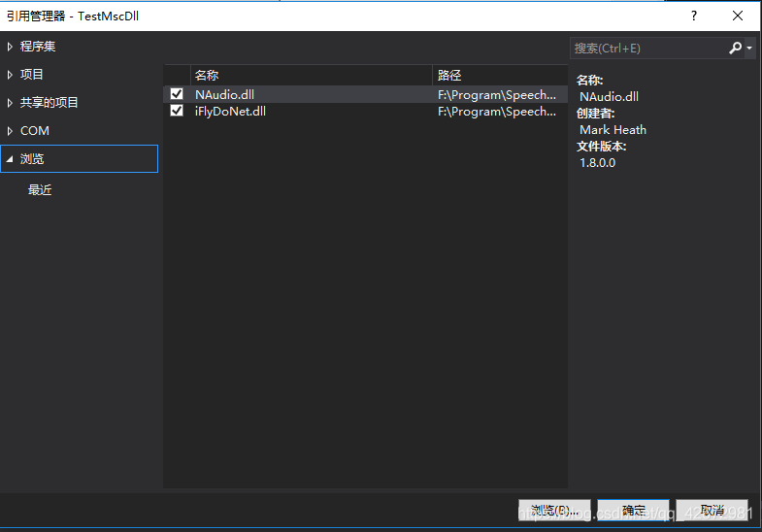Collapse the 浏览 category arrow

tap(10, 159)
